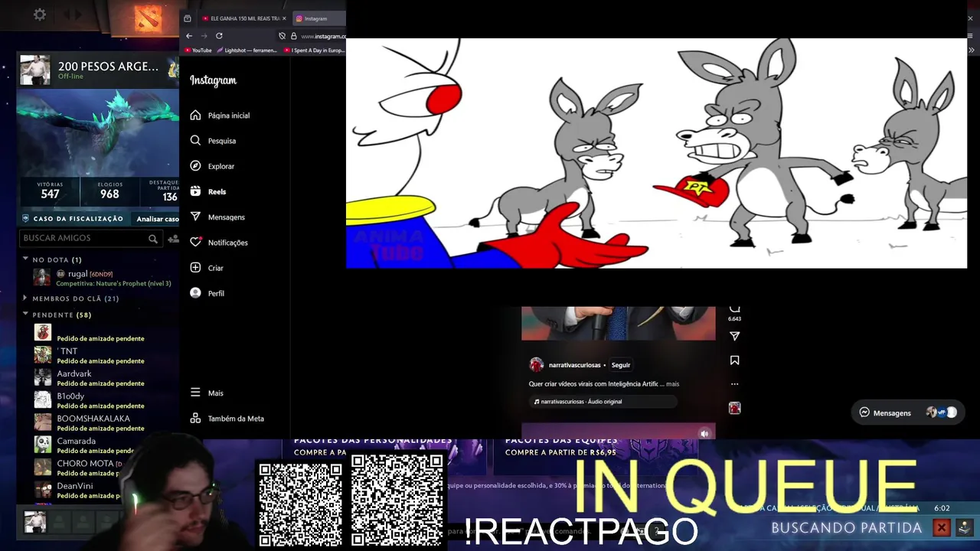Follow narrativascuriosas with Seguir
Viewport: 980px width, 551px height.
pos(620,365)
